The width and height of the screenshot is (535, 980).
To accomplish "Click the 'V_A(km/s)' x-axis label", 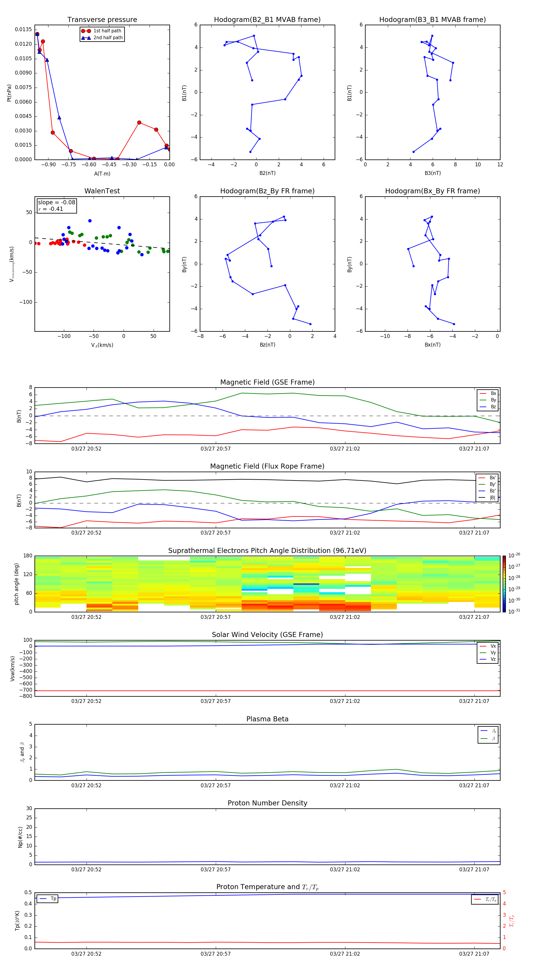I will coord(102,345).
